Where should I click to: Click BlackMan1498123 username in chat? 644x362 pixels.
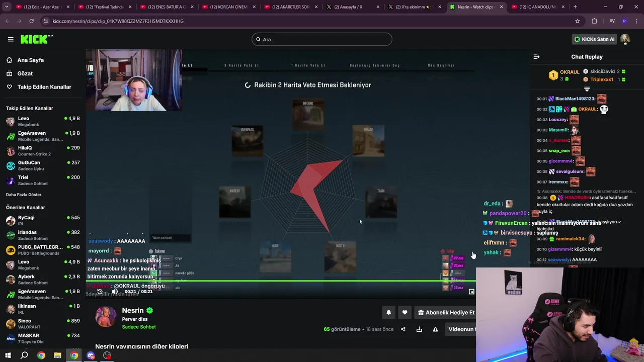(x=575, y=99)
